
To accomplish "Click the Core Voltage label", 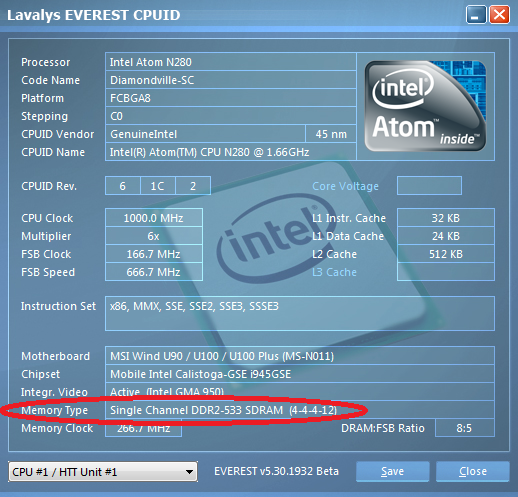I will (345, 186).
